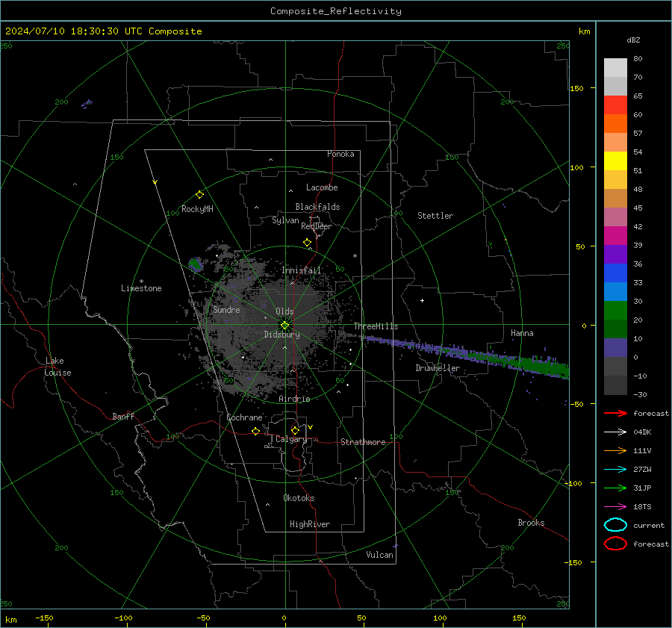This screenshot has height=628, width=672.
Task: Click the red forecast arrow in legend
Action: [x=615, y=413]
